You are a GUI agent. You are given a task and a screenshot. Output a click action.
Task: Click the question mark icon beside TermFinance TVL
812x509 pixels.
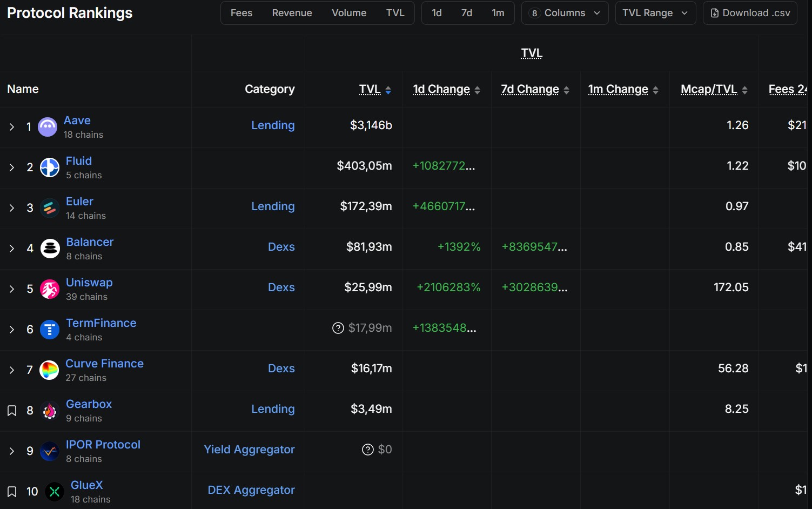click(x=338, y=327)
